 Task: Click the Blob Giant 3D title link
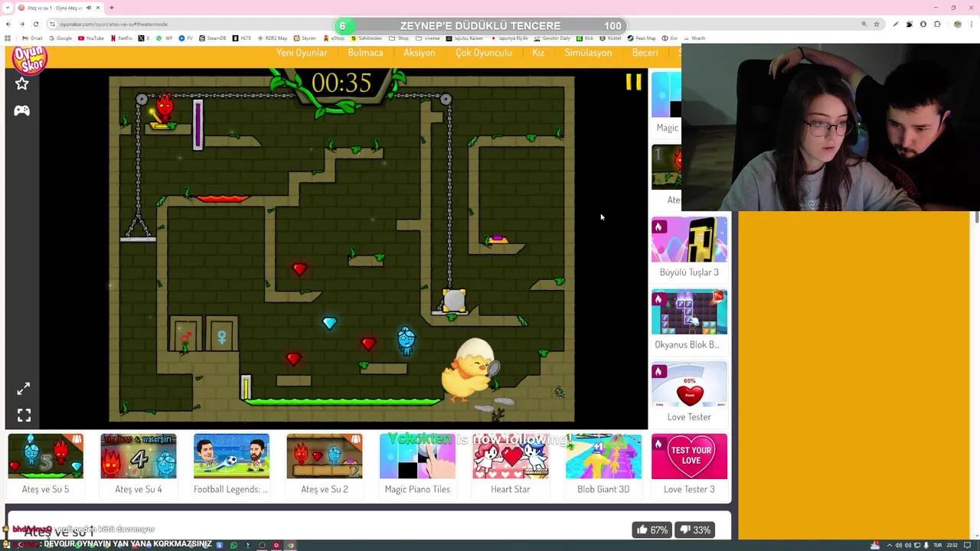pyautogui.click(x=603, y=490)
